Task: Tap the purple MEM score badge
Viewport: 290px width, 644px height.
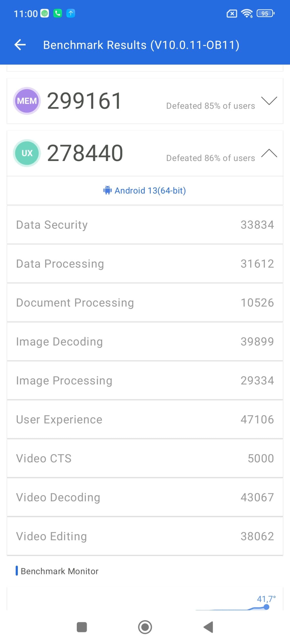Action: tap(27, 101)
